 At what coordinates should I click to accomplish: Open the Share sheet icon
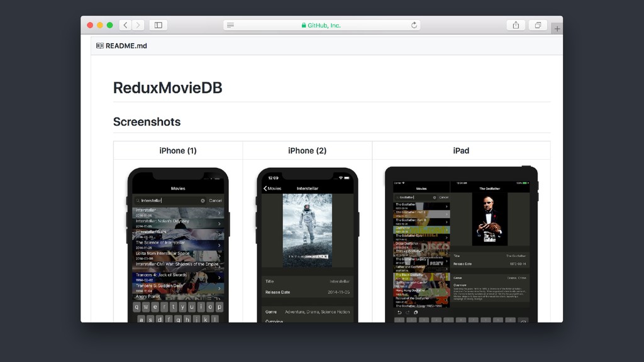click(516, 25)
